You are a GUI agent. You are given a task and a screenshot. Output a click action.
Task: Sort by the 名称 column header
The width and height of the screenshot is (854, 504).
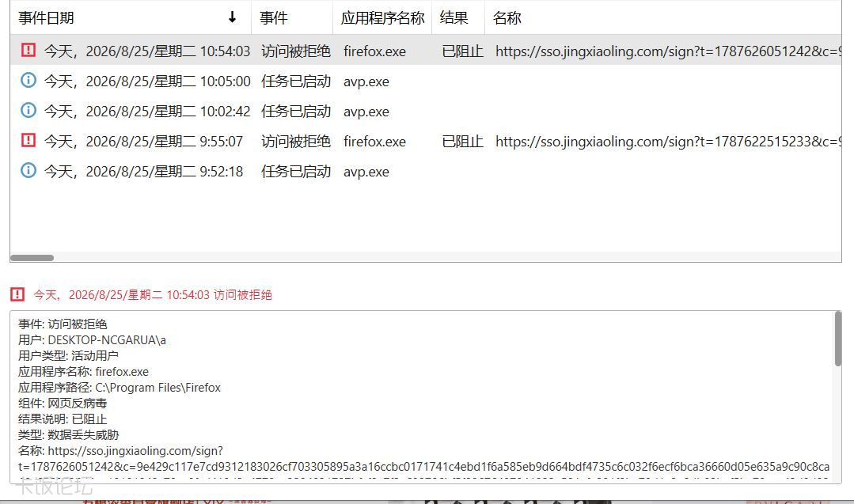662,18
